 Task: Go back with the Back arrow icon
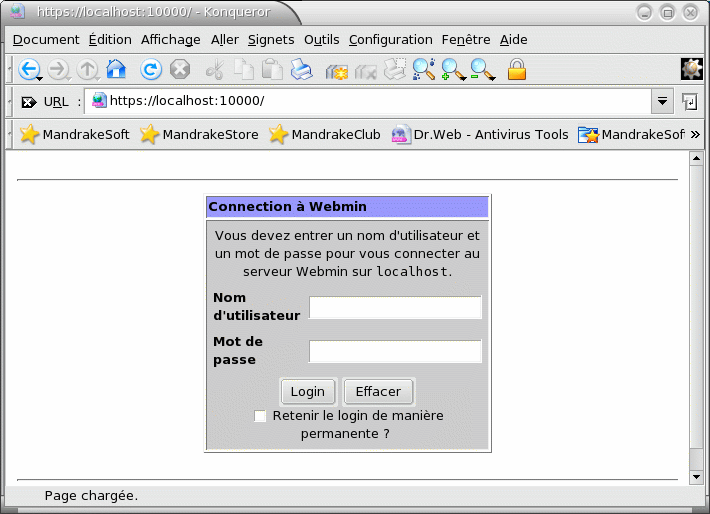pos(29,69)
